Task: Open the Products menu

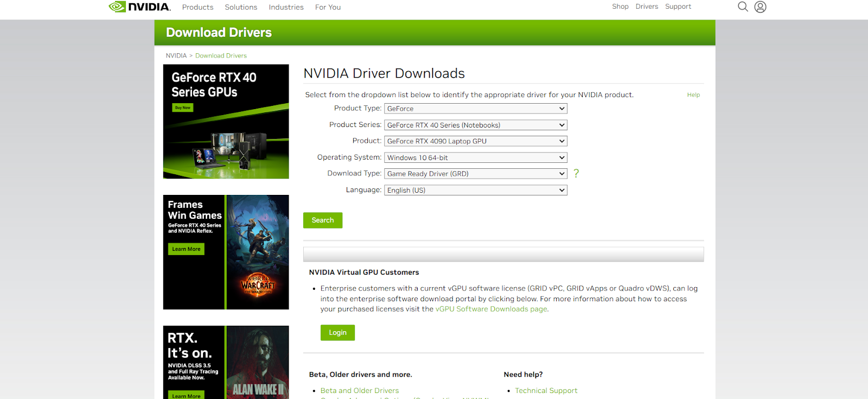Action: [197, 7]
